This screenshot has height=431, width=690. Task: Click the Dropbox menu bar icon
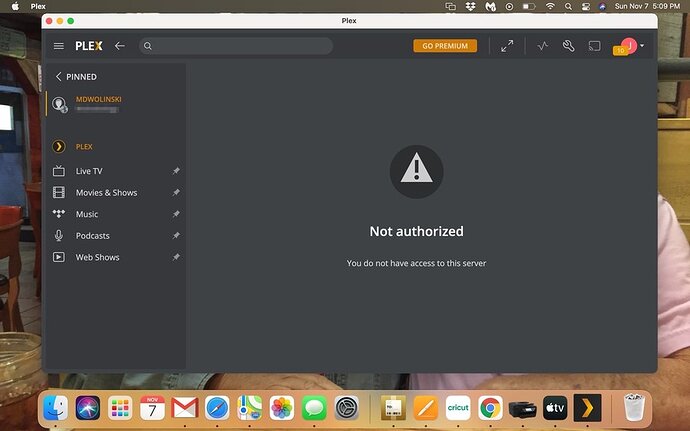pos(470,6)
